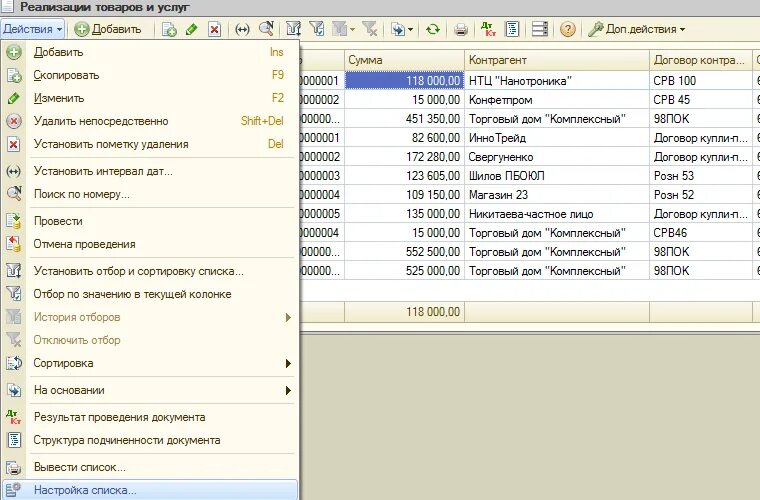Click the СРВ46 contract cell
Screen dimensions: 760x500
tap(700, 233)
